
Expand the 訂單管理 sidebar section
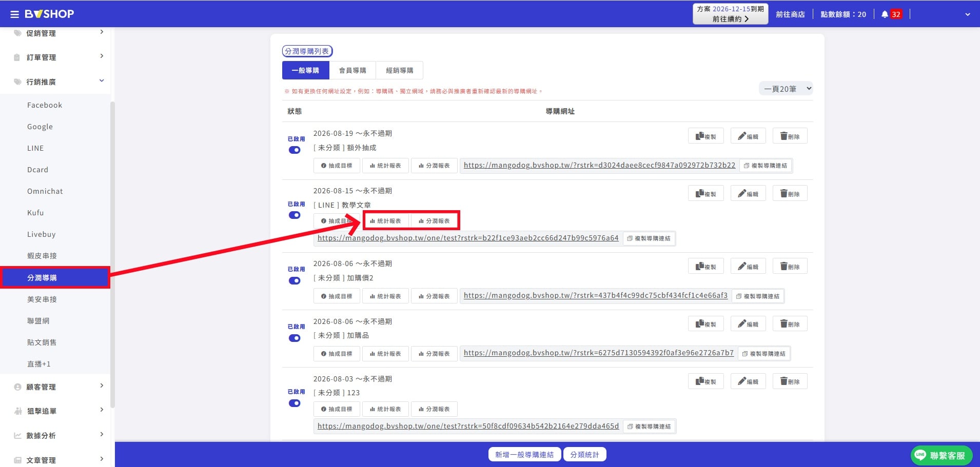[55, 57]
